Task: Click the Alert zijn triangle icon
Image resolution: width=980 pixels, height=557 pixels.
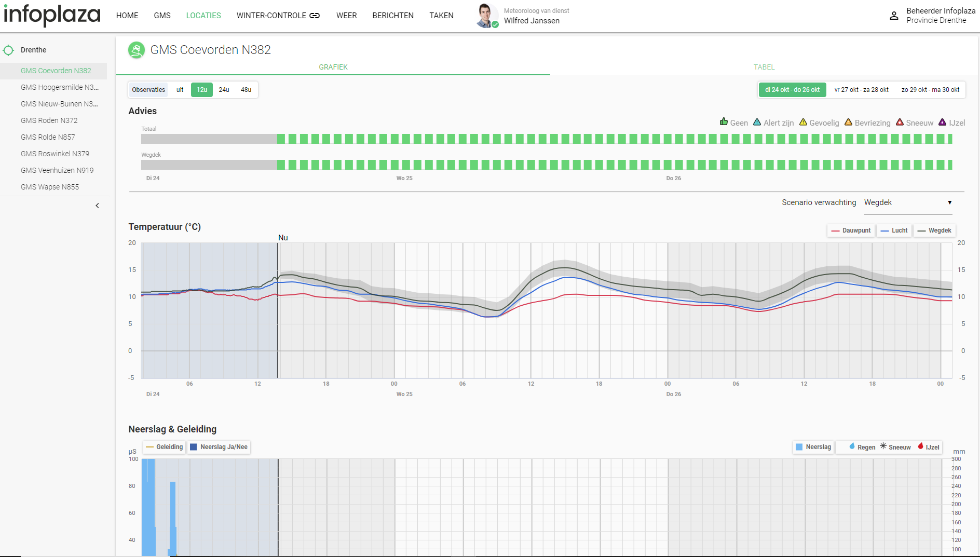Action: tap(757, 123)
